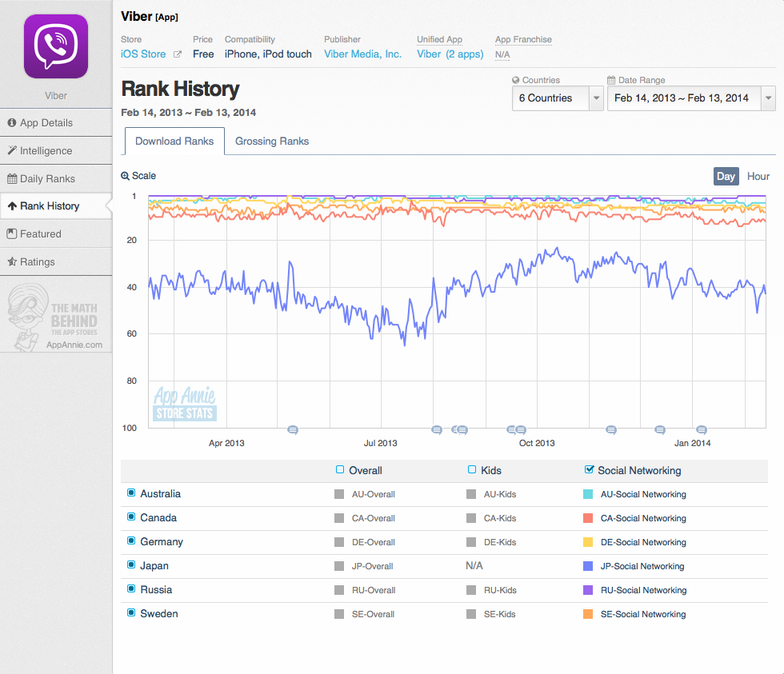Click the Daily Ranks calendar icon

(12, 178)
